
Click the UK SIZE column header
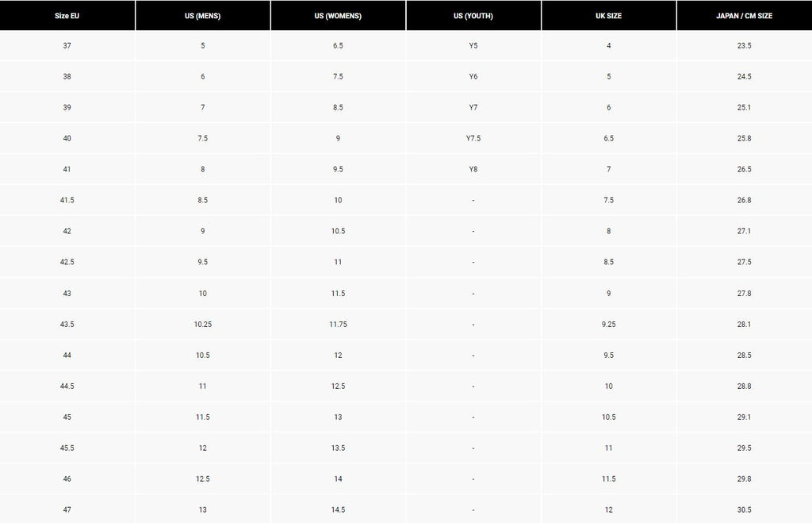pos(609,16)
